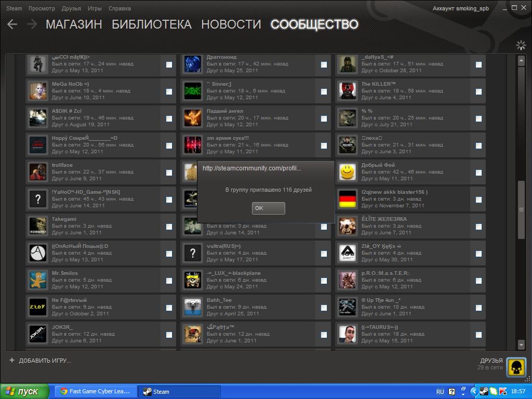Image resolution: width=532 pixels, height=399 pixels.
Task: Click the Zlø_OY Ķęķs avatar
Action: coord(348,253)
